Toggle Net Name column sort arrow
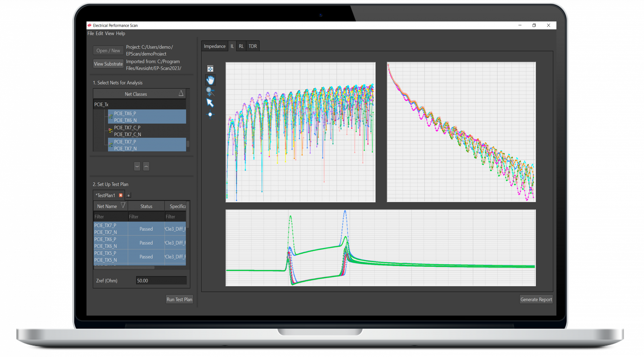The width and height of the screenshot is (644, 357). [123, 205]
